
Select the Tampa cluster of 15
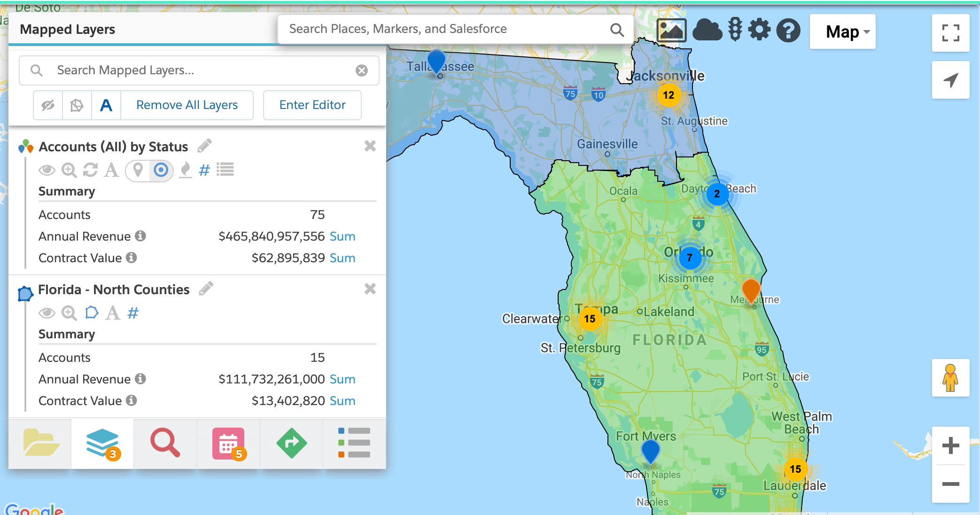click(x=590, y=319)
